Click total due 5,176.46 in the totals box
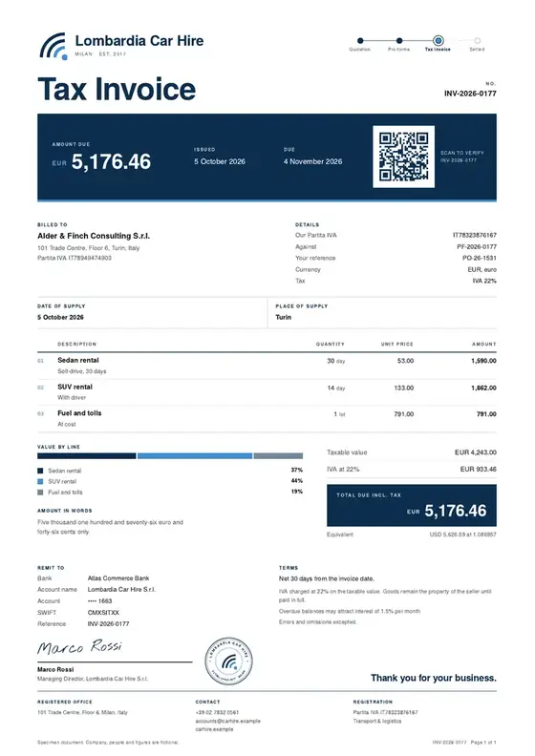535x756 pixels. click(x=456, y=511)
